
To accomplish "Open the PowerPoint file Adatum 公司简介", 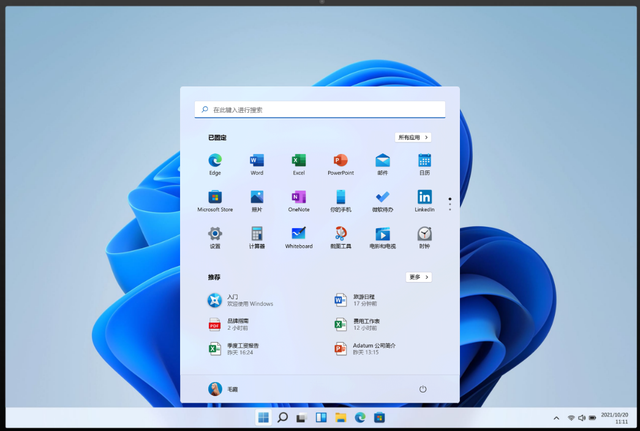I will pos(364,349).
